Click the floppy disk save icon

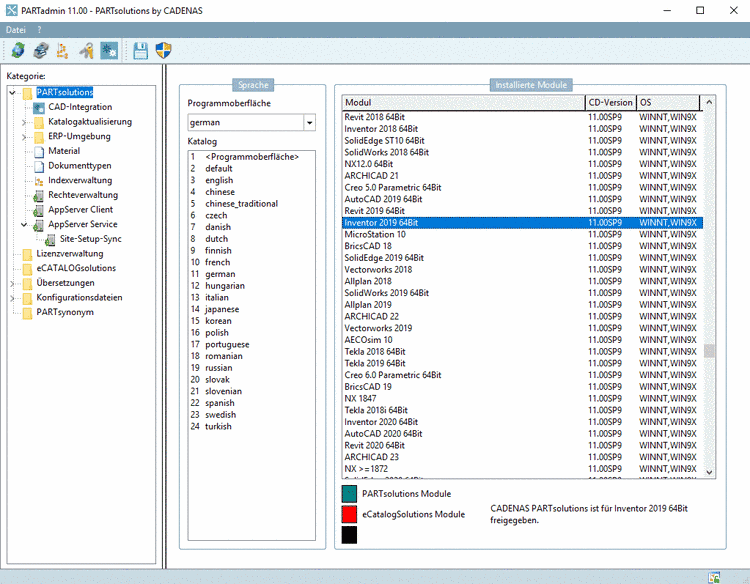coord(141,50)
